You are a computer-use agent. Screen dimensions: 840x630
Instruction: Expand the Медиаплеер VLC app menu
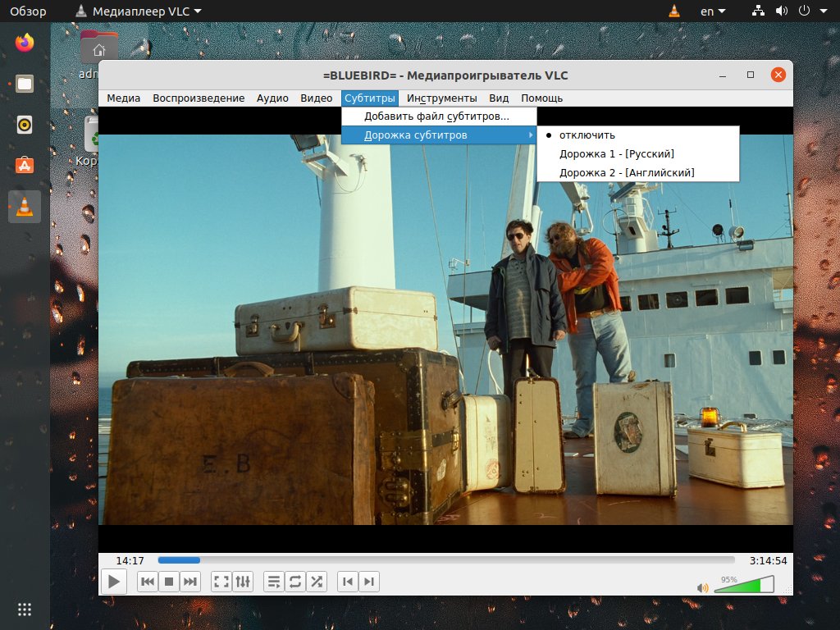click(139, 11)
